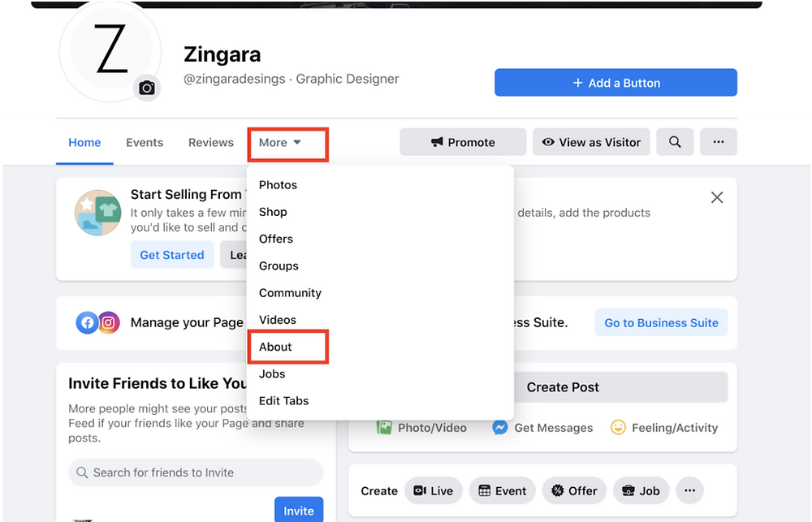Click the Zingara page name
This screenshot has height=522, width=812.
click(x=222, y=54)
